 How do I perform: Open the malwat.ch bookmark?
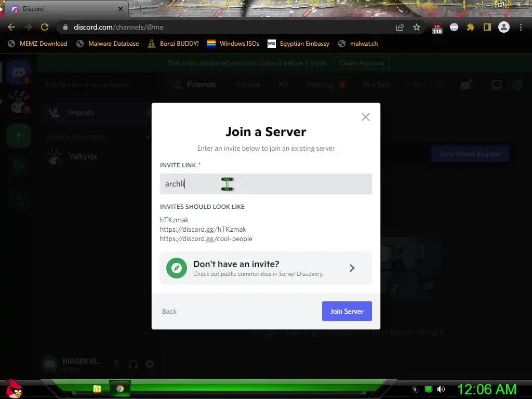click(358, 44)
